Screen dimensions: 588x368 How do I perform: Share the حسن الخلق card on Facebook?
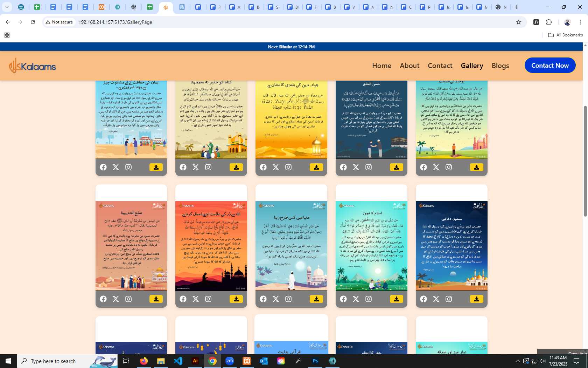tap(343, 167)
